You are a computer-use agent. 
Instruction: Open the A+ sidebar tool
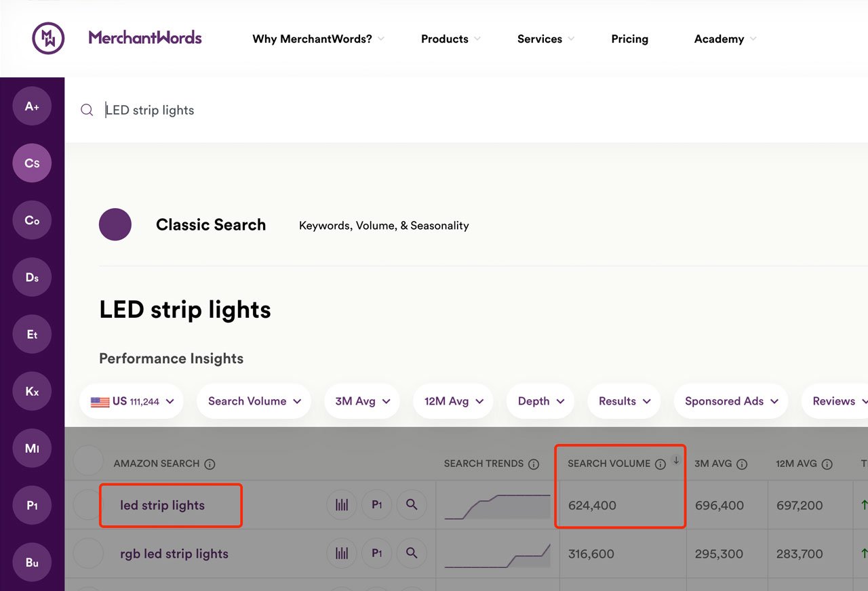point(32,106)
